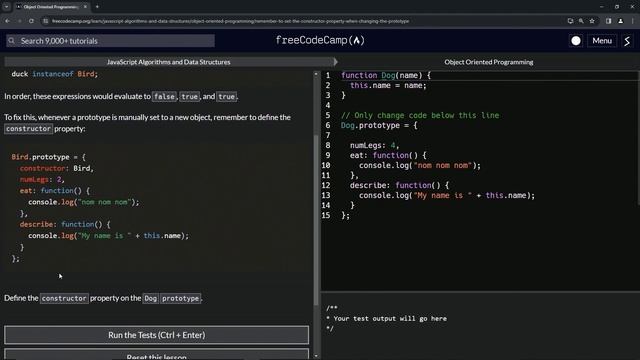Click editor line 10 console.log nom nom nom
The image size is (640, 360).
point(420,165)
